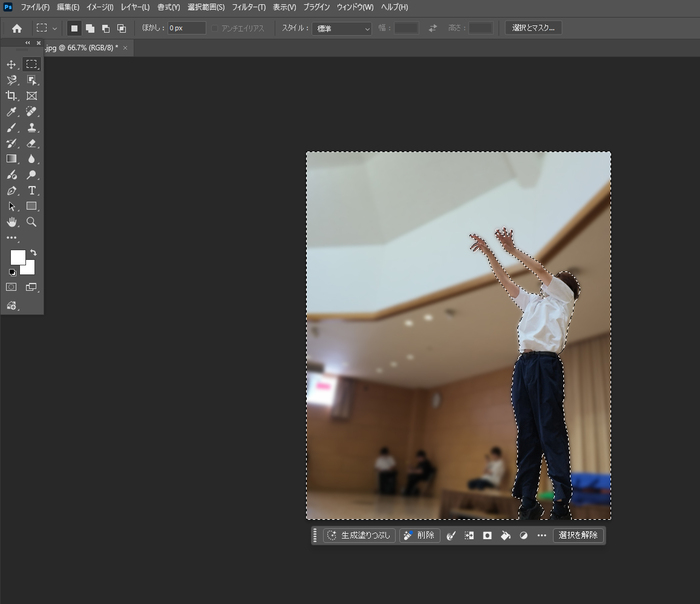Pick the Clone Stamp tool

(x=31, y=128)
